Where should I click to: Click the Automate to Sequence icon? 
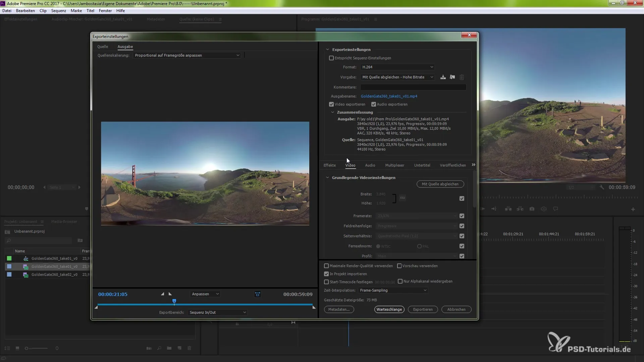149,348
